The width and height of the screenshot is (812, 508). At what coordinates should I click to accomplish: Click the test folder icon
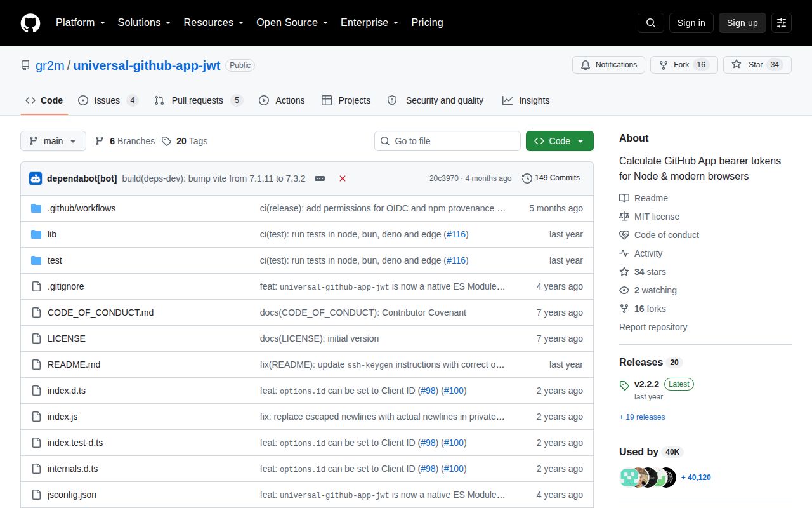(36, 260)
